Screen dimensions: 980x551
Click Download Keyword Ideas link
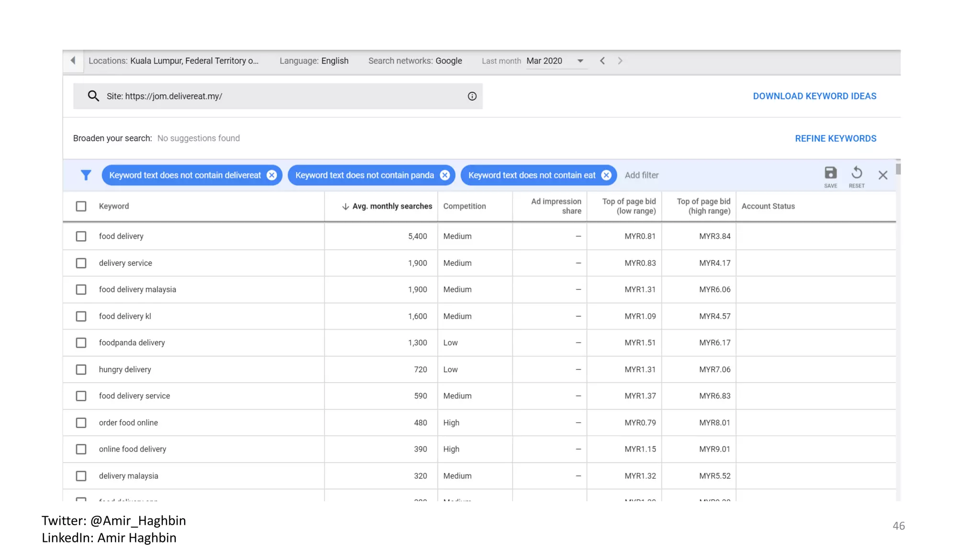(814, 96)
